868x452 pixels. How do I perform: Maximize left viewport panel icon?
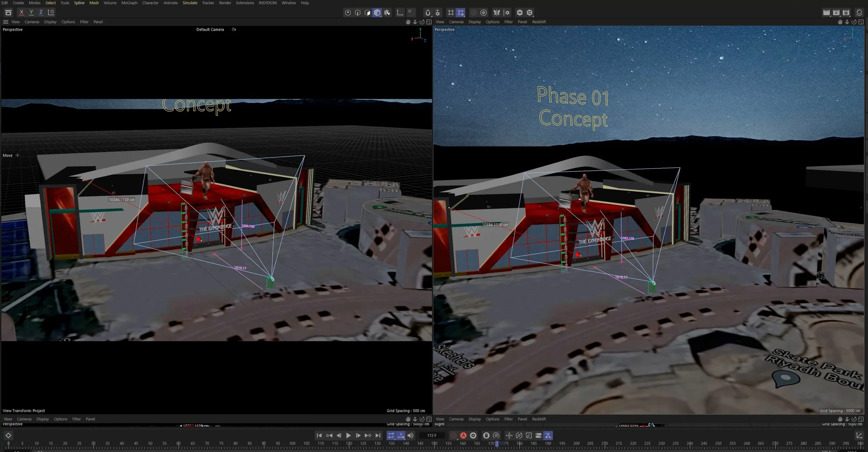tap(429, 22)
